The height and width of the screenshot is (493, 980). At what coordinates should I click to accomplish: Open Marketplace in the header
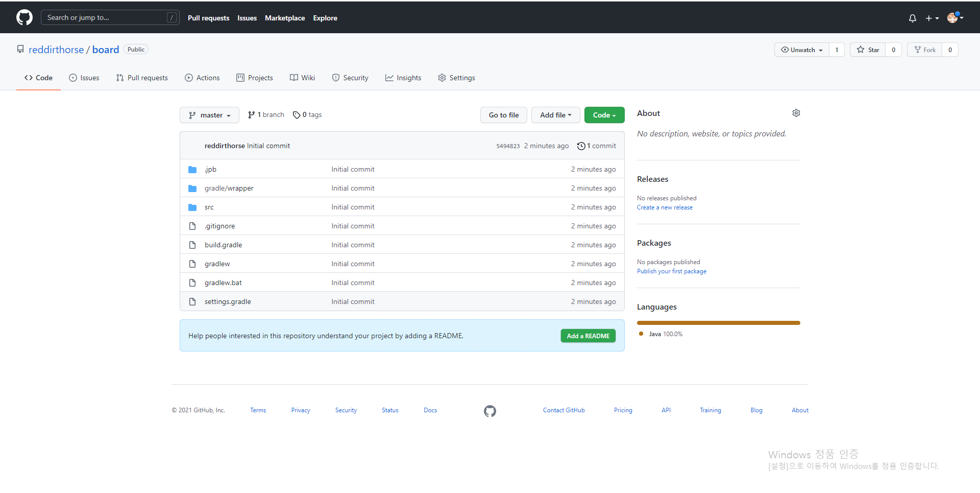(285, 18)
